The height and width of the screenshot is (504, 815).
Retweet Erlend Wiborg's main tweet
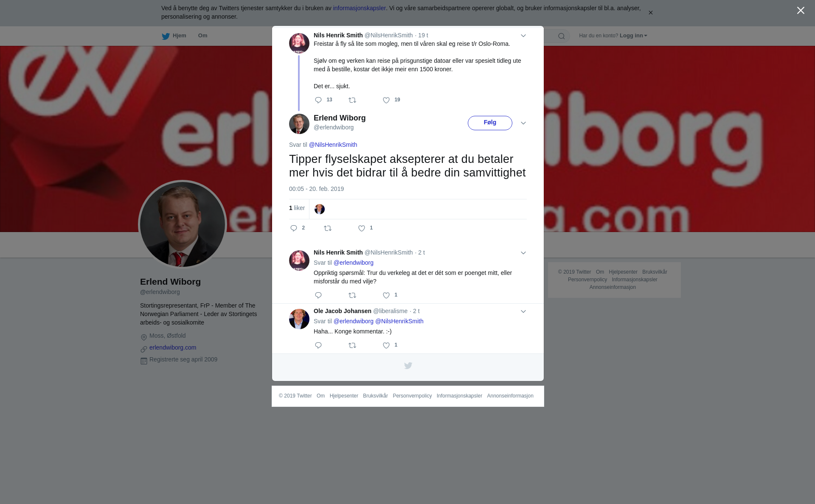[x=328, y=228]
